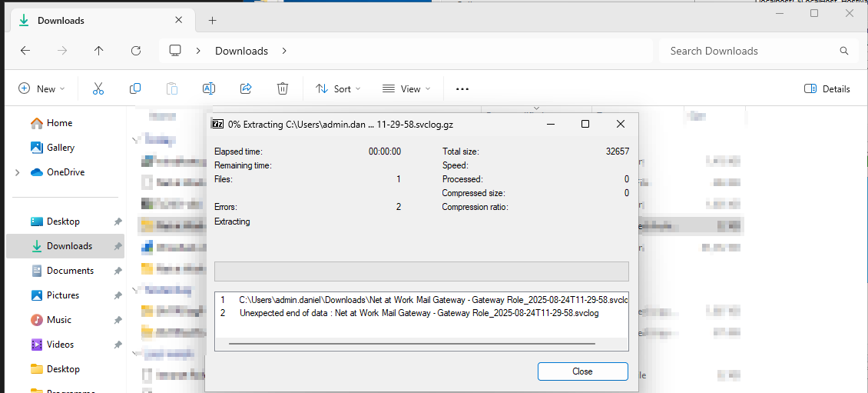Click the Share icon in toolbar
Image resolution: width=868 pixels, height=393 pixels.
246,88
